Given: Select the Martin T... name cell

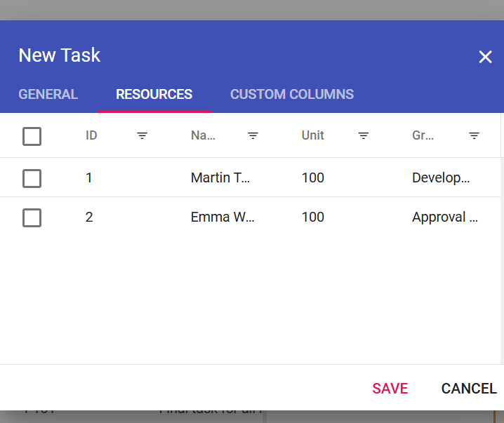Looking at the screenshot, I should 220,178.
